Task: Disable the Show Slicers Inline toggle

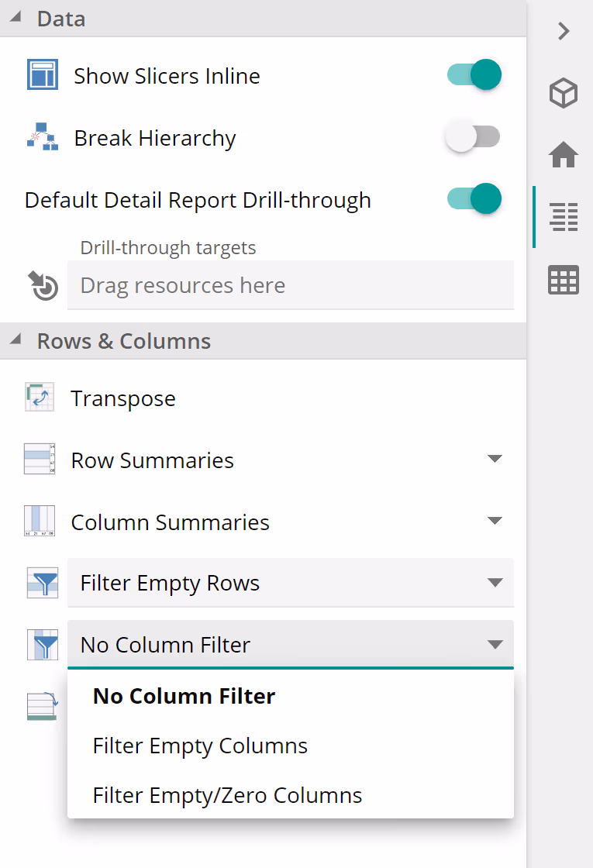Action: click(x=474, y=75)
